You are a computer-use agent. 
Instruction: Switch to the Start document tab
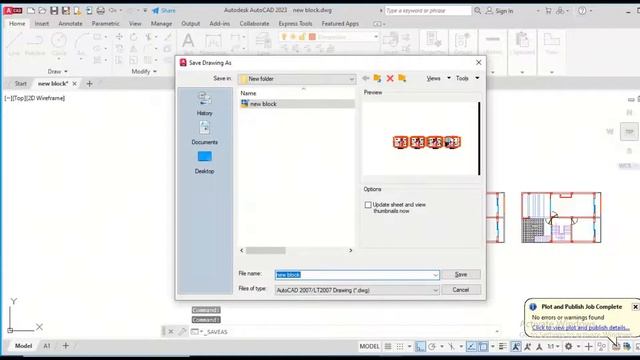click(20, 84)
